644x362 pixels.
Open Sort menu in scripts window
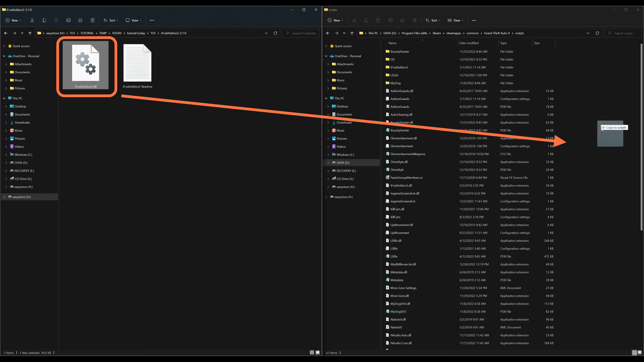(433, 20)
